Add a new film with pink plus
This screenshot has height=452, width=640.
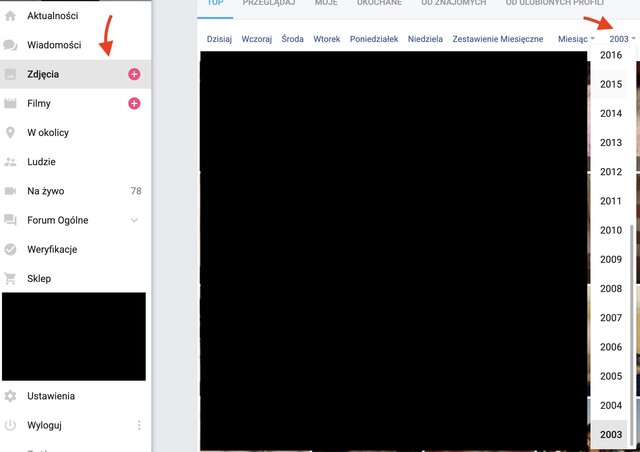[134, 103]
